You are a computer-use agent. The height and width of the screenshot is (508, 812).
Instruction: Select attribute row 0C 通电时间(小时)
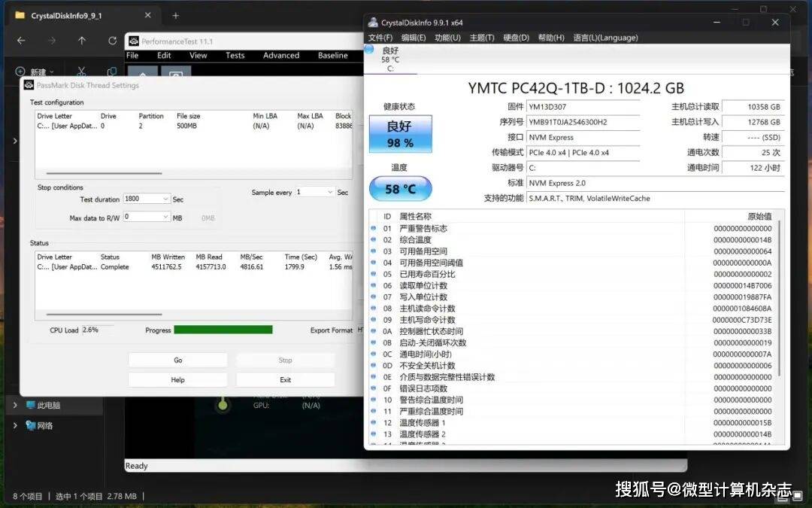pos(572,354)
